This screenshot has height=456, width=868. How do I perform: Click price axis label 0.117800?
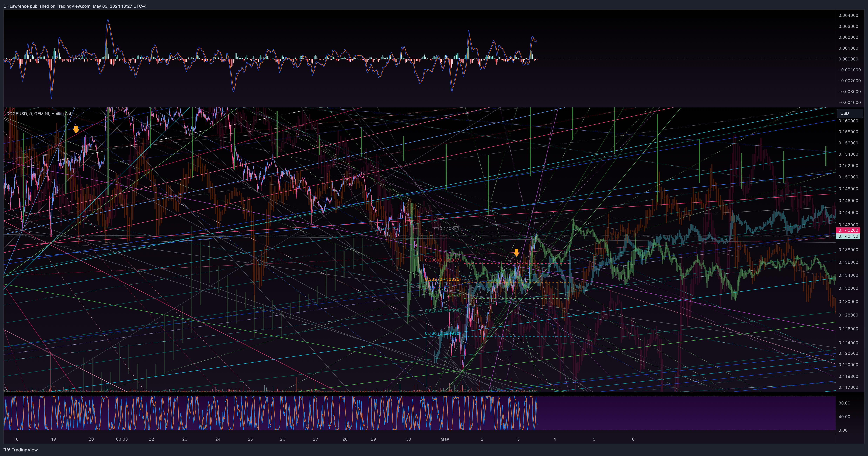coord(849,387)
